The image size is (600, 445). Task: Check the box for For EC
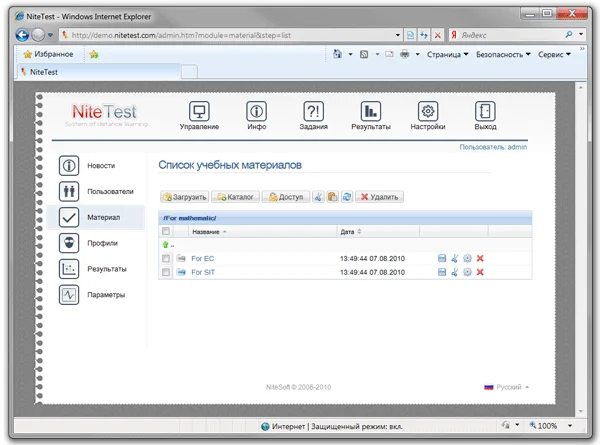[166, 258]
